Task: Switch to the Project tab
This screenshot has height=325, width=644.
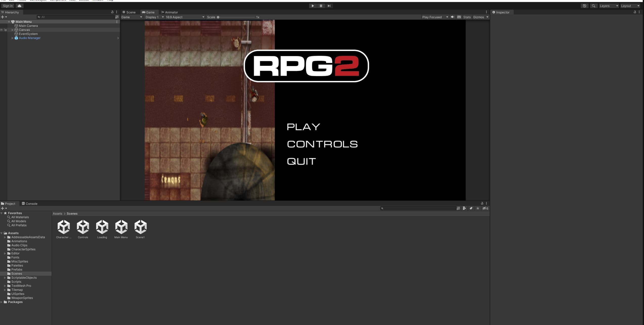Action: [8, 204]
